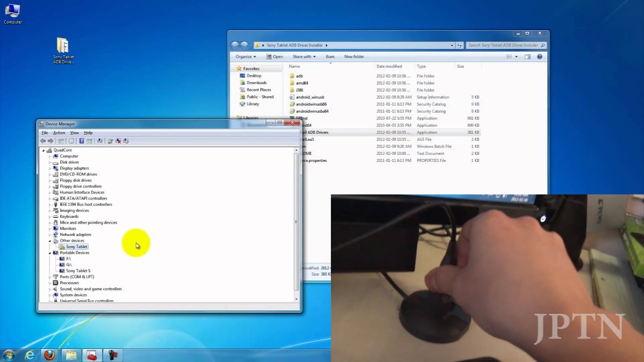Click the Explorer help question mark icon
The height and width of the screenshot is (362, 644).
pyautogui.click(x=539, y=57)
